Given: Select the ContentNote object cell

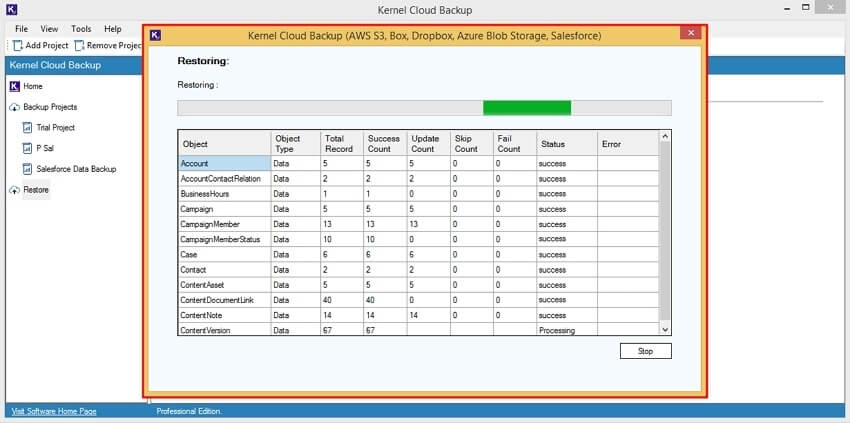Looking at the screenshot, I should 224,315.
